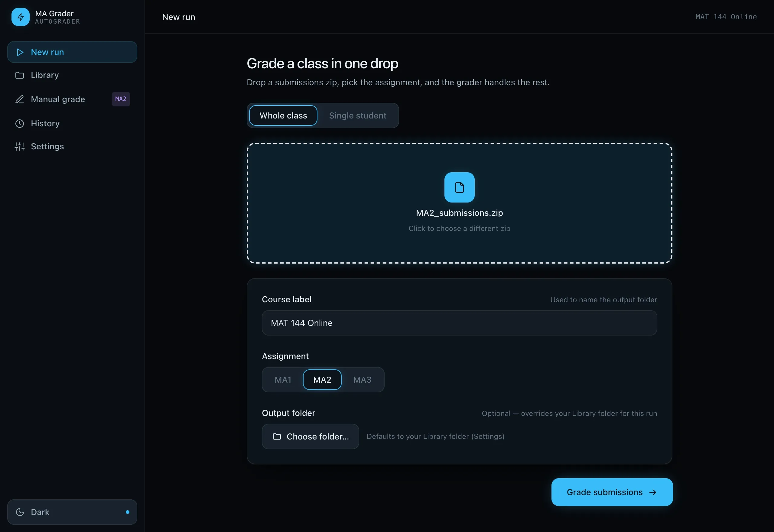Viewport: 774px width, 532px height.
Task: Select assignment MA1
Action: pos(283,380)
